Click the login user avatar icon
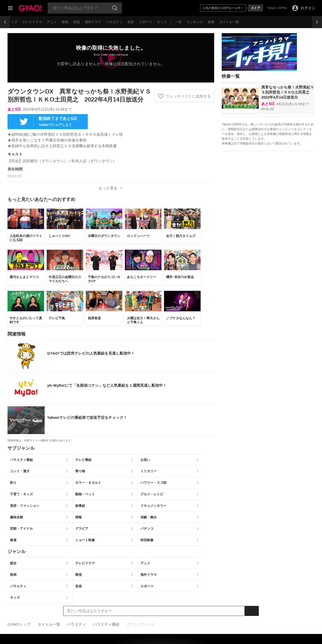322x644 pixels. pos(295,8)
